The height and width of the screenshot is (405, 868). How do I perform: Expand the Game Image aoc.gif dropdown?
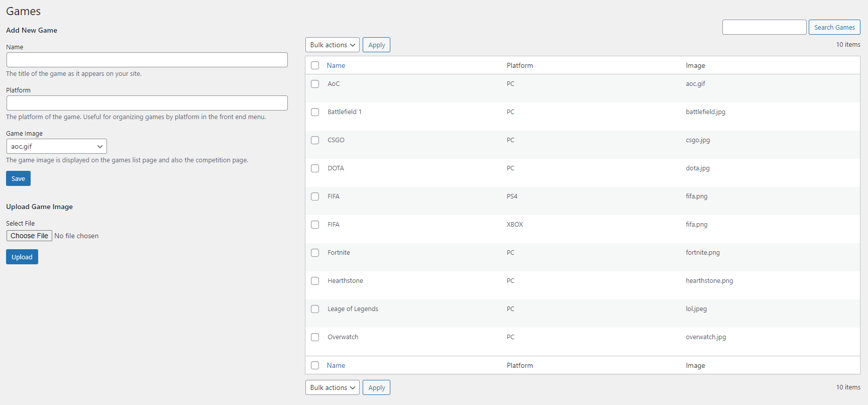point(57,146)
